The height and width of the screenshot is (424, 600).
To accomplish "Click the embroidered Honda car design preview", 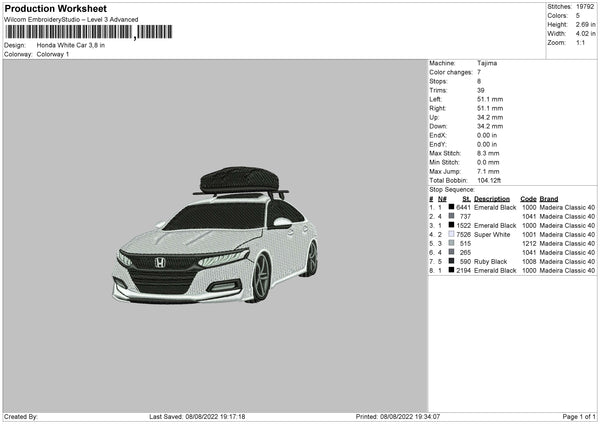I will tap(215, 235).
